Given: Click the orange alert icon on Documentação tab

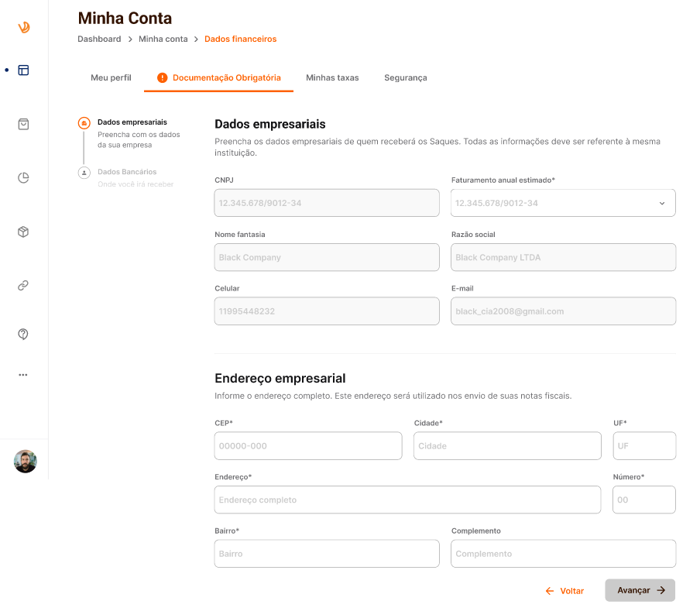Looking at the screenshot, I should [x=162, y=77].
